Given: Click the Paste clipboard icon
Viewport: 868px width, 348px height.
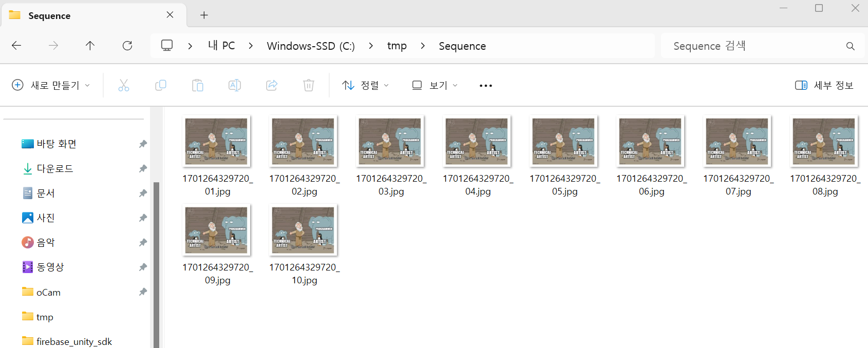Looking at the screenshot, I should coord(198,85).
